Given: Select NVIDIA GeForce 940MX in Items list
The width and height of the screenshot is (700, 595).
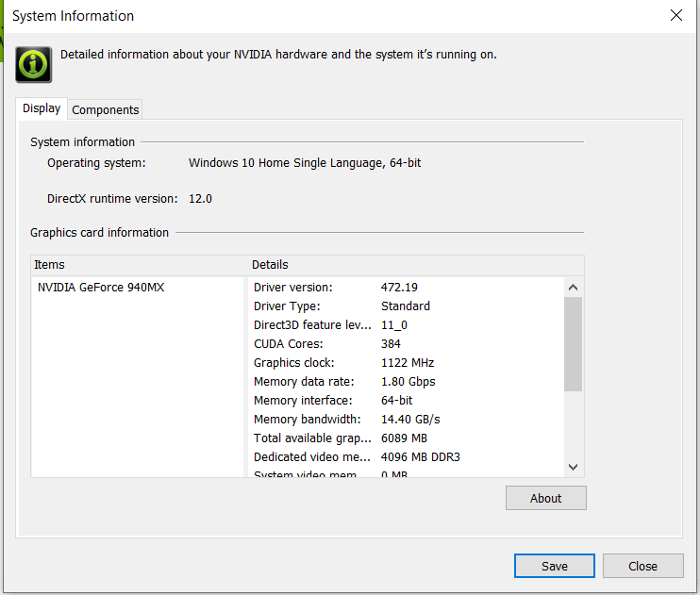Looking at the screenshot, I should (x=101, y=288).
